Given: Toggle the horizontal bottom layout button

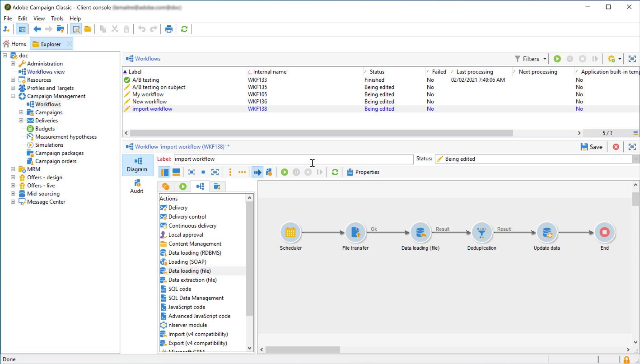Looking at the screenshot, I should click(176, 172).
